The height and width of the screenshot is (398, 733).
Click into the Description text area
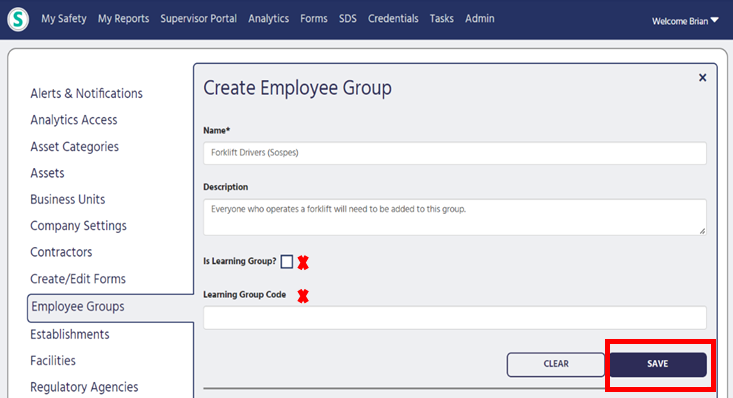[454, 217]
